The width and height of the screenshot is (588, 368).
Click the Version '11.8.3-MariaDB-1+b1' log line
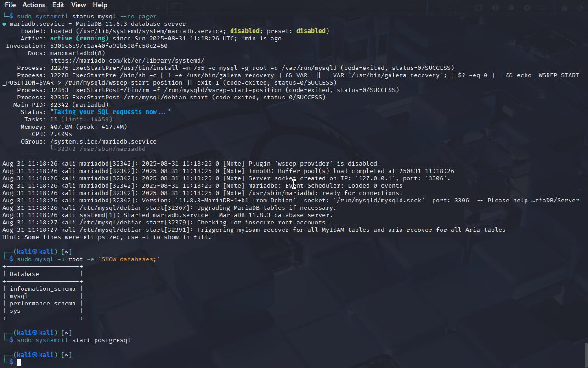click(291, 201)
